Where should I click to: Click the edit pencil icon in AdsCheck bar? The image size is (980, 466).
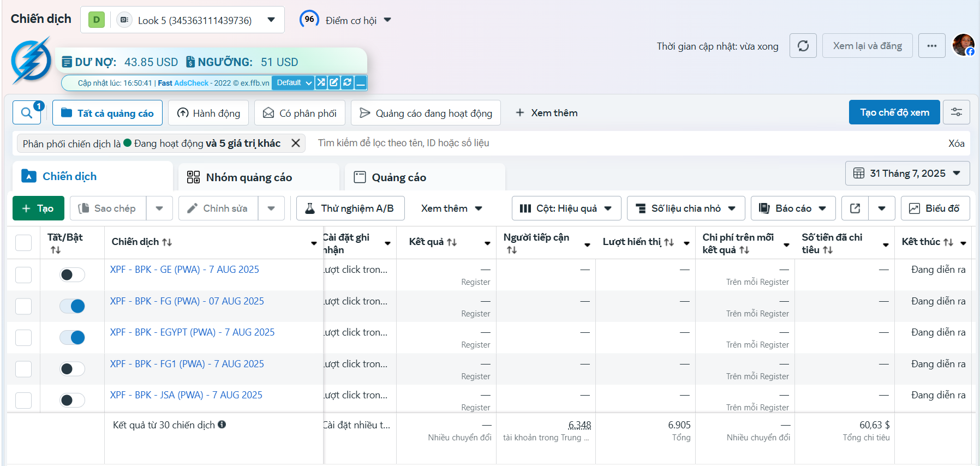[334, 83]
